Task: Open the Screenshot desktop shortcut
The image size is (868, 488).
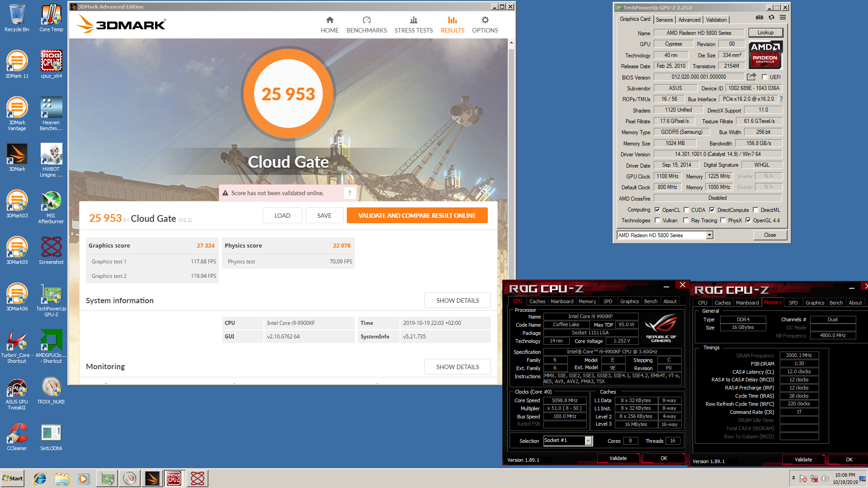Action: tap(51, 251)
